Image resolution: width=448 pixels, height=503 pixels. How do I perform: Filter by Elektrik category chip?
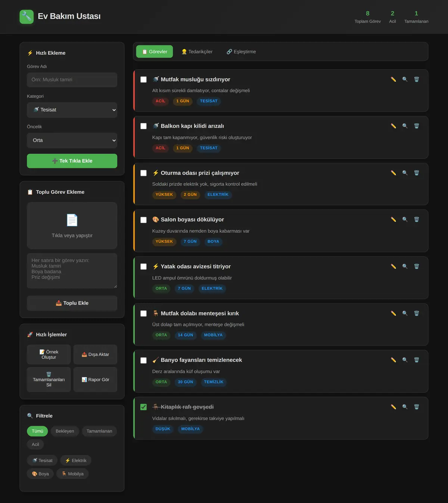(76, 460)
